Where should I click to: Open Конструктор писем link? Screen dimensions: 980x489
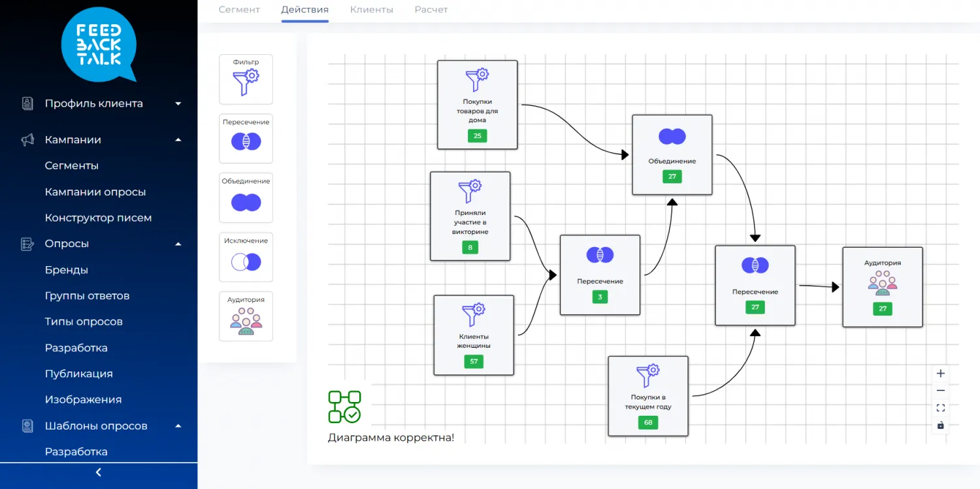click(x=98, y=218)
